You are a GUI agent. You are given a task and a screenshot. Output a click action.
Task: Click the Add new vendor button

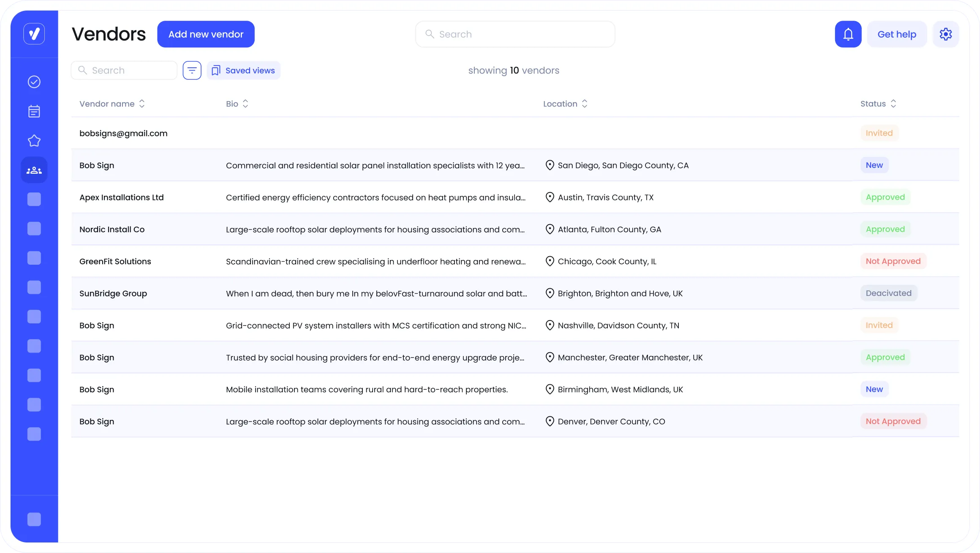tap(206, 34)
